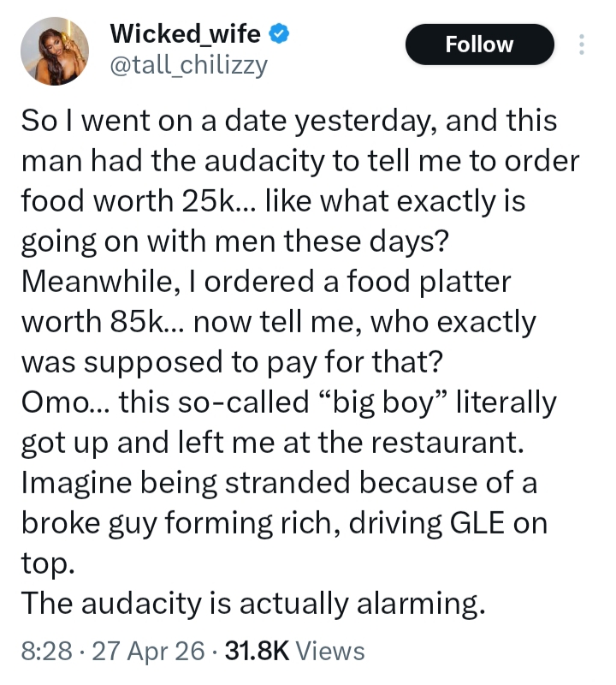Open the @tall_chilizzy handle link
616x685 pixels.
click(x=188, y=64)
